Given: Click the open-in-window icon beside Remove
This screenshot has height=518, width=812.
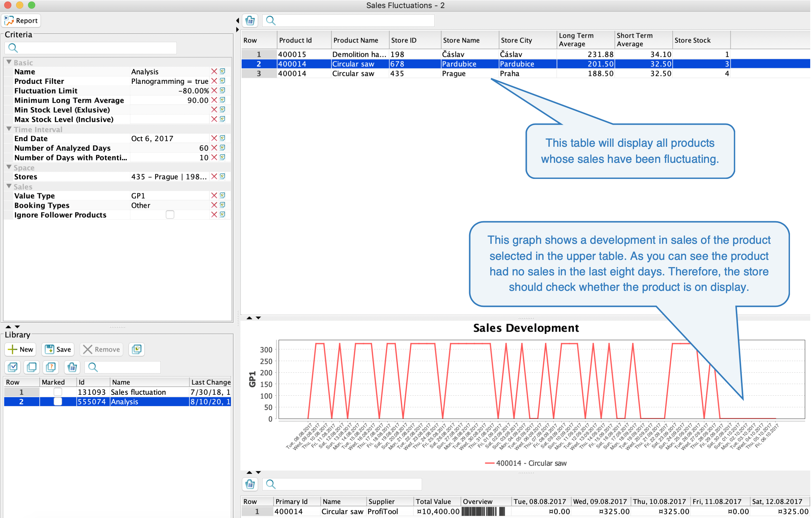Looking at the screenshot, I should coord(137,350).
